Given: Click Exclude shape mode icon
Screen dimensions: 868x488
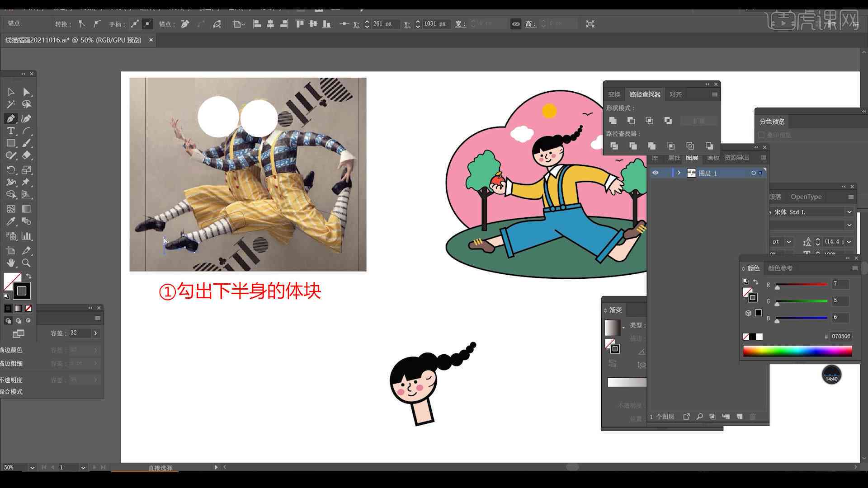Looking at the screenshot, I should tap(668, 121).
